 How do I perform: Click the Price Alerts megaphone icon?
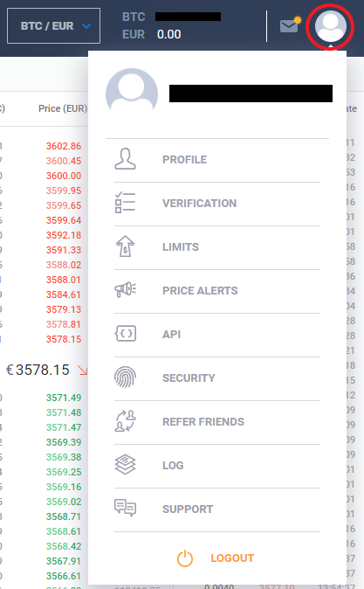126,290
